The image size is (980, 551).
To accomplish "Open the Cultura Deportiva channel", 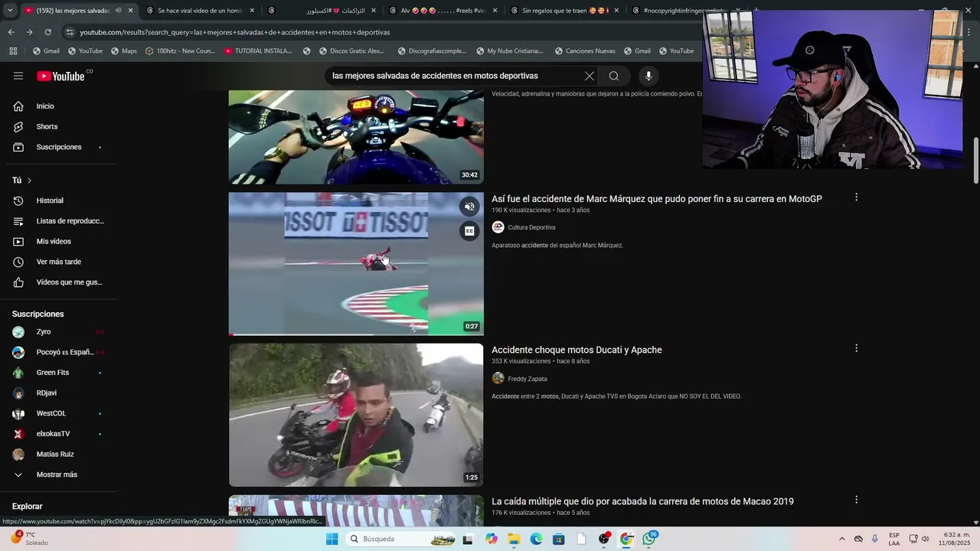I will [531, 227].
